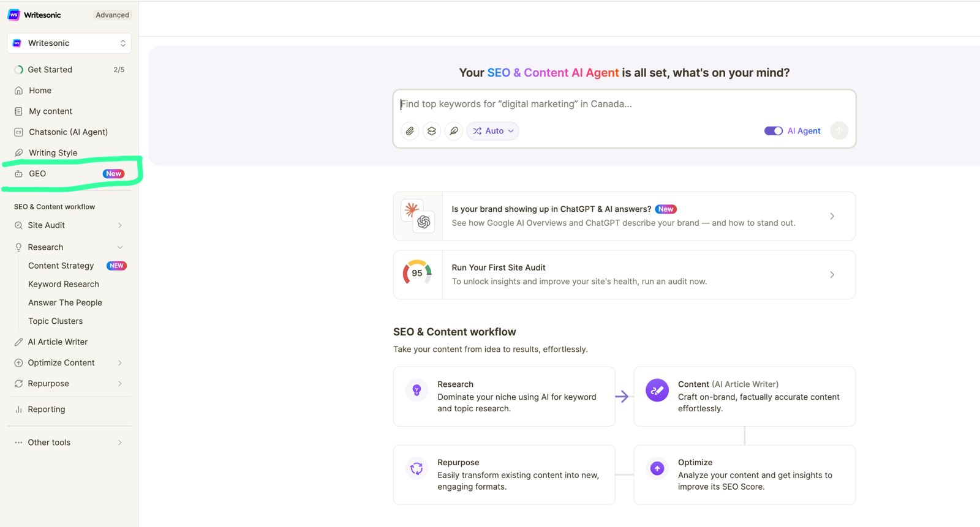The height and width of the screenshot is (527, 980).
Task: Click the Get Started 2/5 item
Action: point(69,70)
